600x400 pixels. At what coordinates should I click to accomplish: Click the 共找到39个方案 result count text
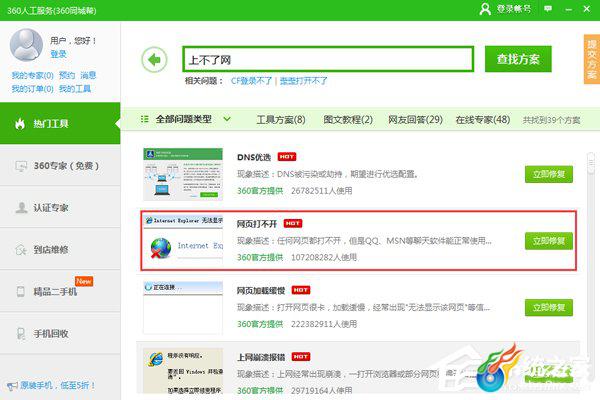point(551,120)
